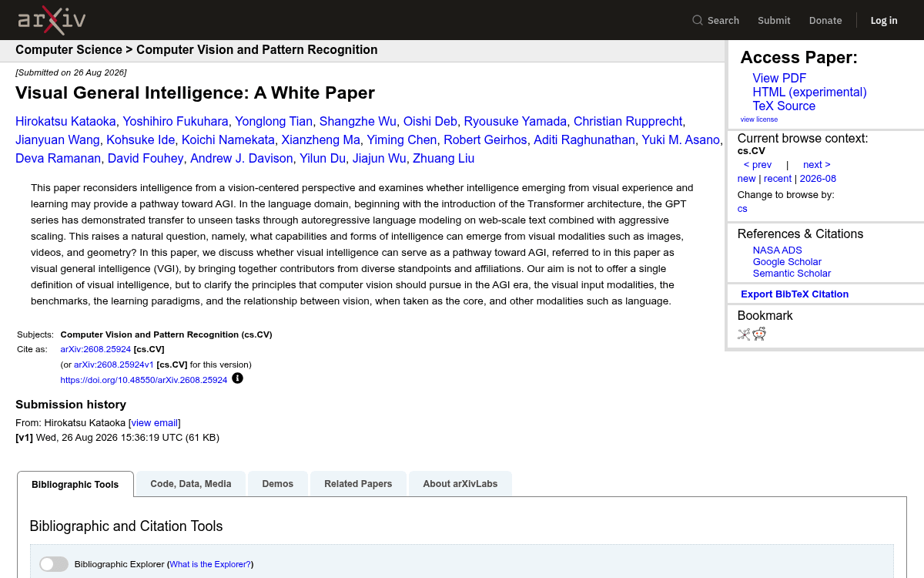Click the DOI info icon
The image size is (924, 578).
237,378
